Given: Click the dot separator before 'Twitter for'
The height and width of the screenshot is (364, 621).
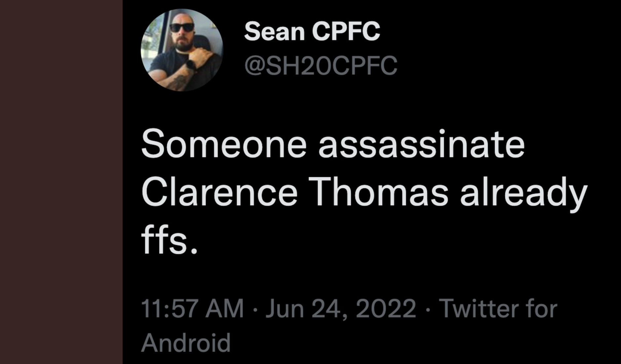Looking at the screenshot, I should [x=428, y=310].
